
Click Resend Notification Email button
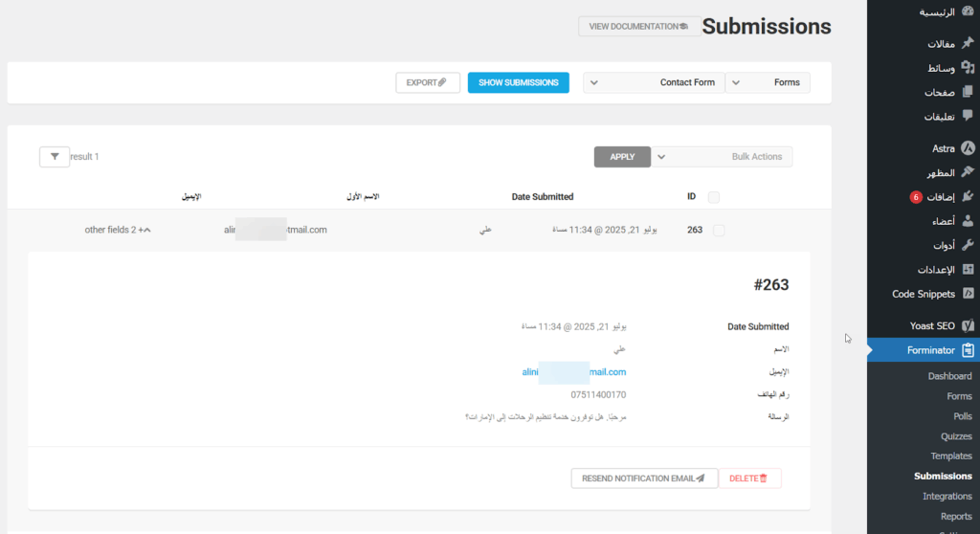coord(644,478)
